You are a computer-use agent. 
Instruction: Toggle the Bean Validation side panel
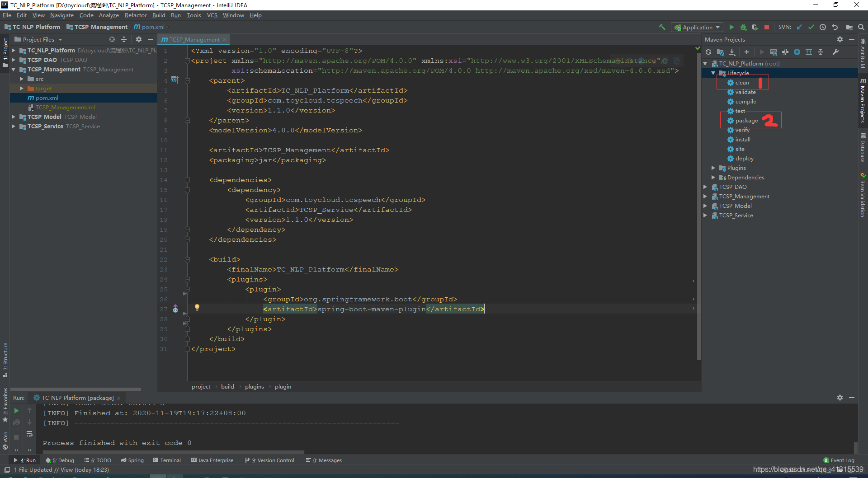pos(863,195)
